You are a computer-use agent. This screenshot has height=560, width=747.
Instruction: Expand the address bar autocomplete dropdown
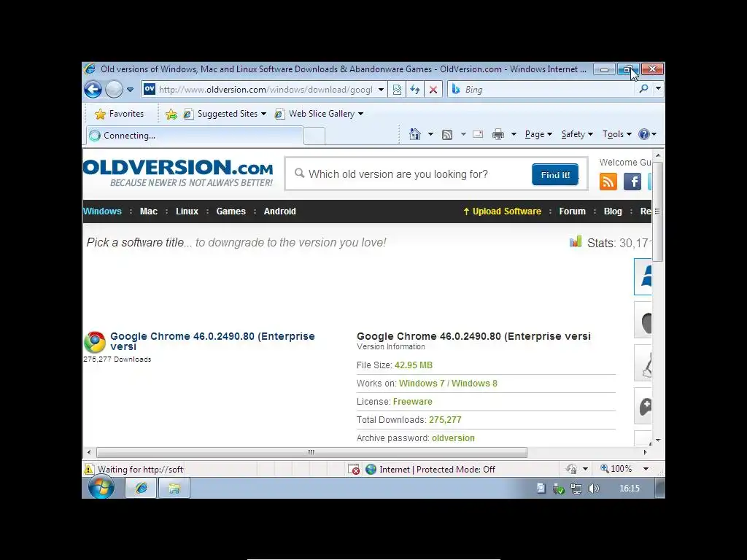(381, 90)
